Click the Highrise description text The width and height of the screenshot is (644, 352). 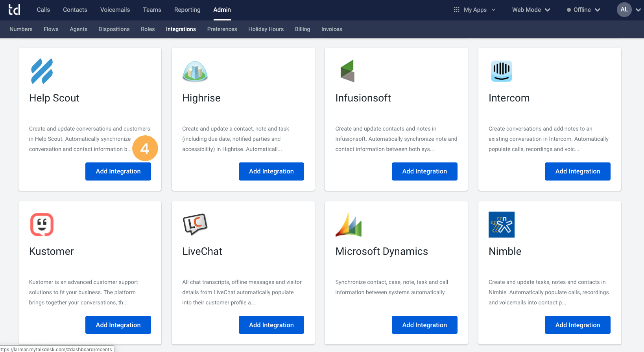point(236,139)
